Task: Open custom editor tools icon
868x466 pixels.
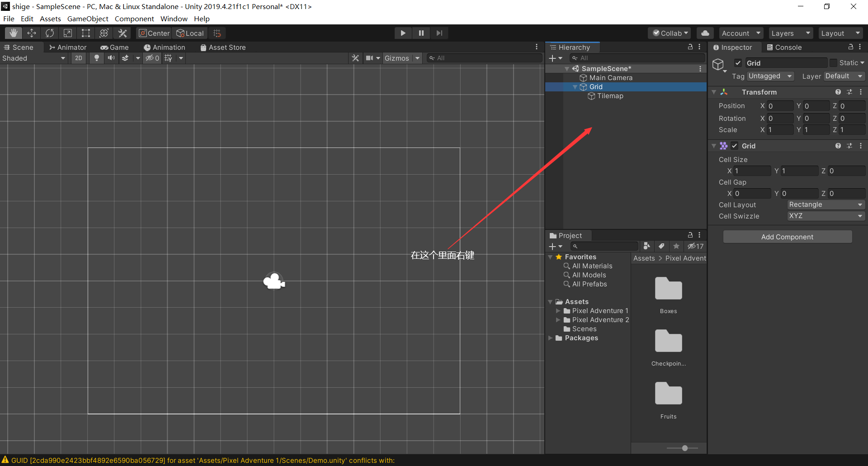Action: click(123, 33)
